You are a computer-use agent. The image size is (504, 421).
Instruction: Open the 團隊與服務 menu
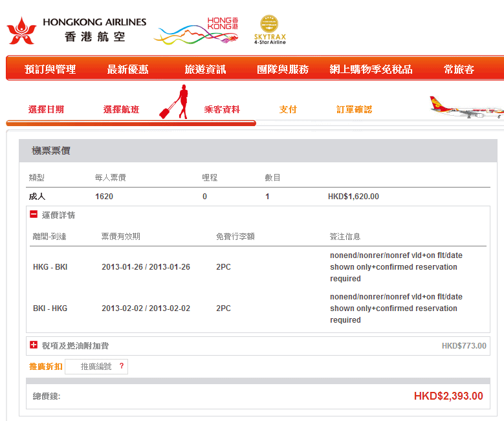pos(283,69)
